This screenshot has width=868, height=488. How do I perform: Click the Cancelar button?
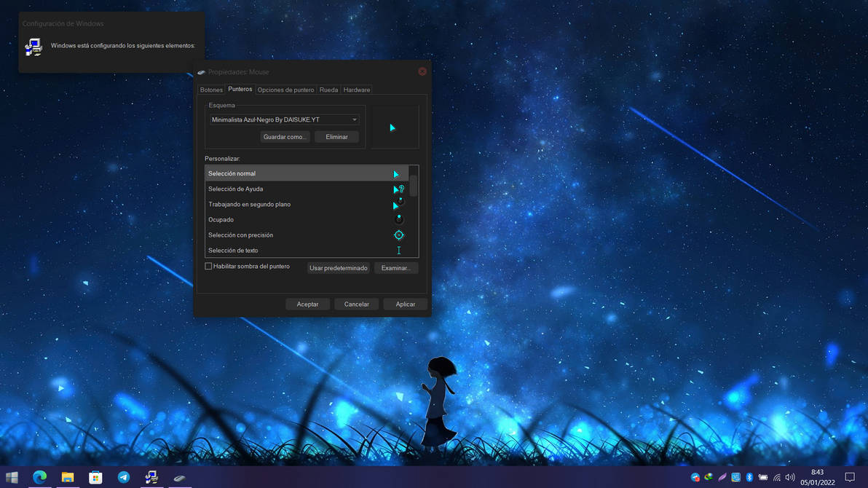click(x=357, y=304)
